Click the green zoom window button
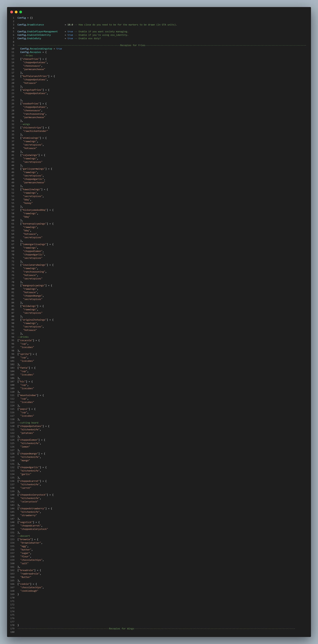The image size is (318, 644). (x=21, y=12)
